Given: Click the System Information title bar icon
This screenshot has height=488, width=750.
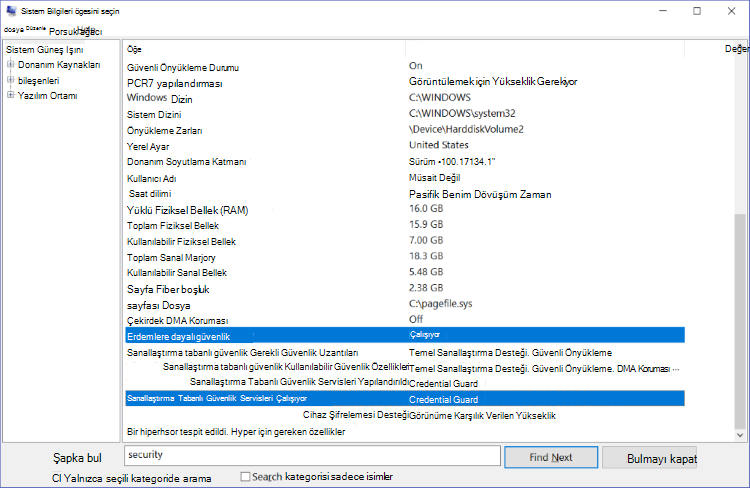Looking at the screenshot, I should pyautogui.click(x=11, y=11).
